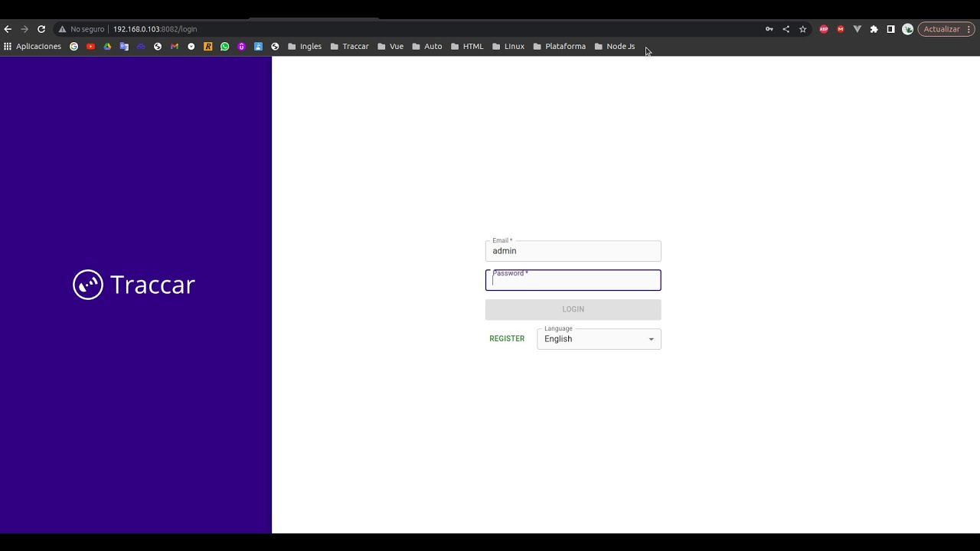Viewport: 980px width, 551px height.
Task: Click the Actualizar update button
Action: pyautogui.click(x=946, y=29)
